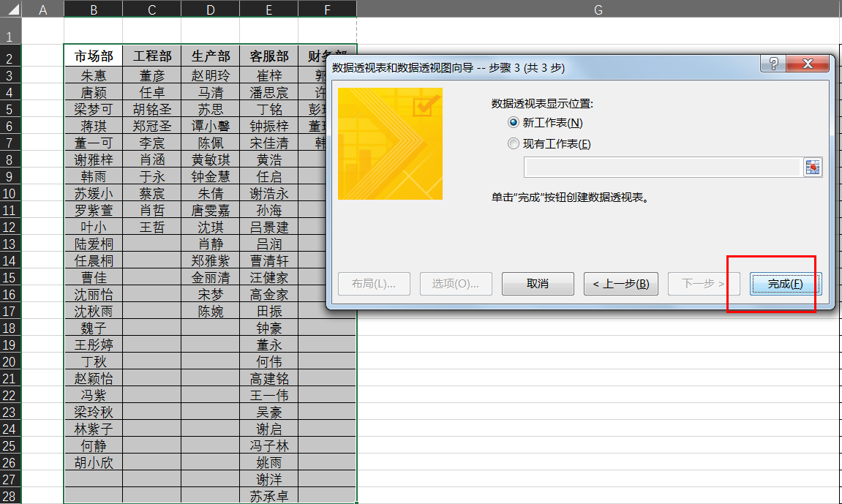
Task: Click the disabled 下一步 button
Action: [x=704, y=283]
